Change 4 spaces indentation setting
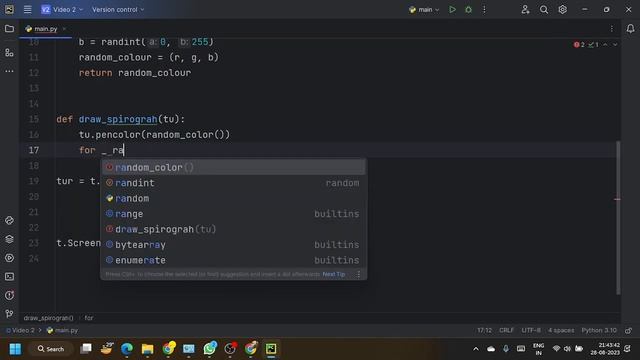 point(561,330)
